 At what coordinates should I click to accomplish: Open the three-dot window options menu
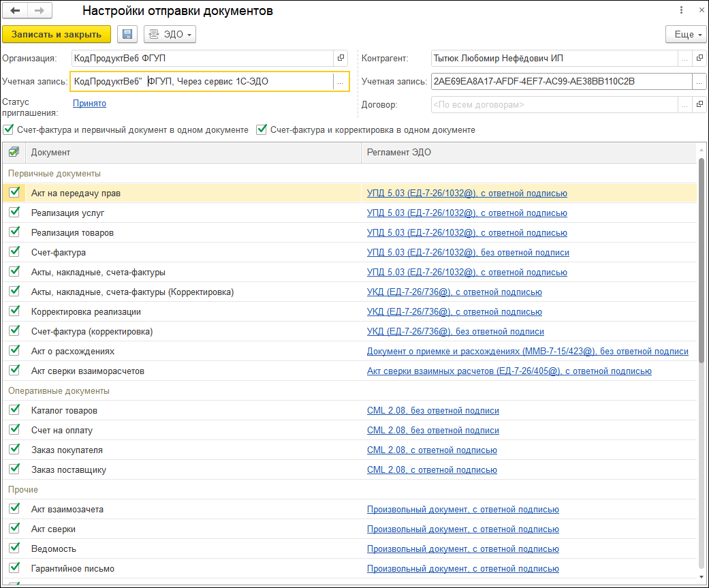(681, 10)
